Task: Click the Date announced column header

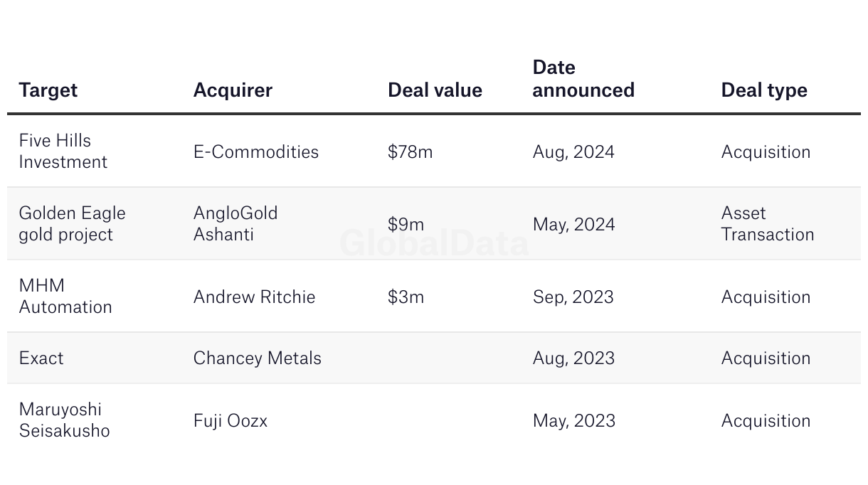Action: coord(583,79)
